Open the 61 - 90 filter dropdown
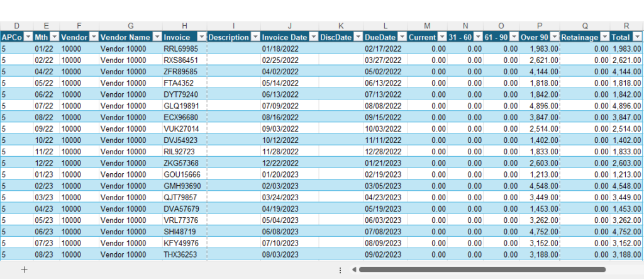Viewport: 644px width, 279px height. coord(514,37)
